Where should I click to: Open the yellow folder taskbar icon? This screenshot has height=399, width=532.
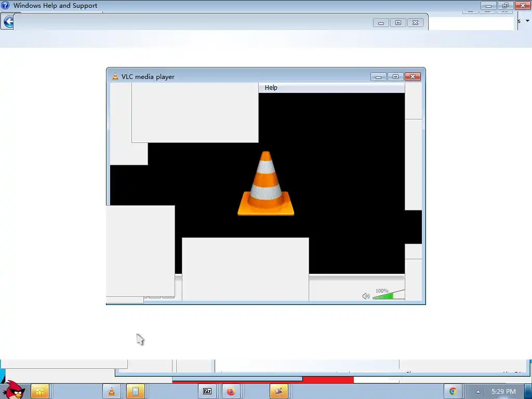(40, 392)
